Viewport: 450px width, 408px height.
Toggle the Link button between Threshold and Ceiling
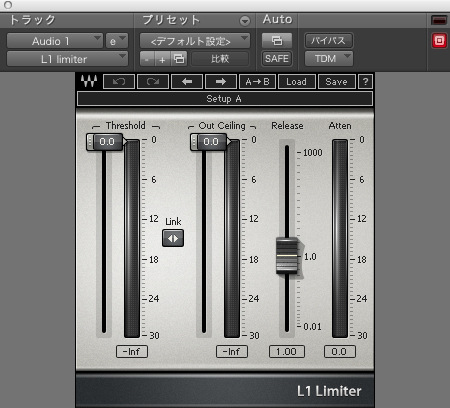click(173, 238)
